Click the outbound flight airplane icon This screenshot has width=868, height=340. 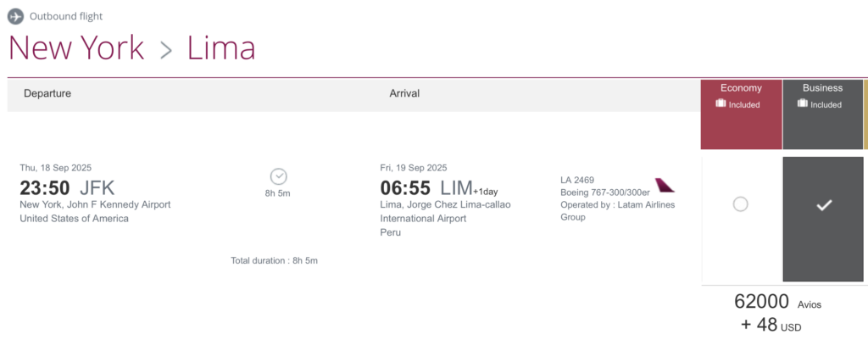16,16
